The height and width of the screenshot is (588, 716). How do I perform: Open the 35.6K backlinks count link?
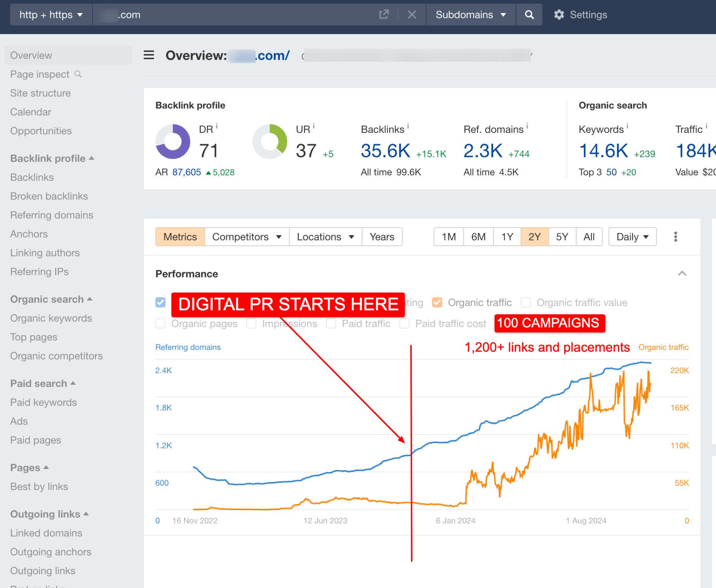tap(385, 150)
